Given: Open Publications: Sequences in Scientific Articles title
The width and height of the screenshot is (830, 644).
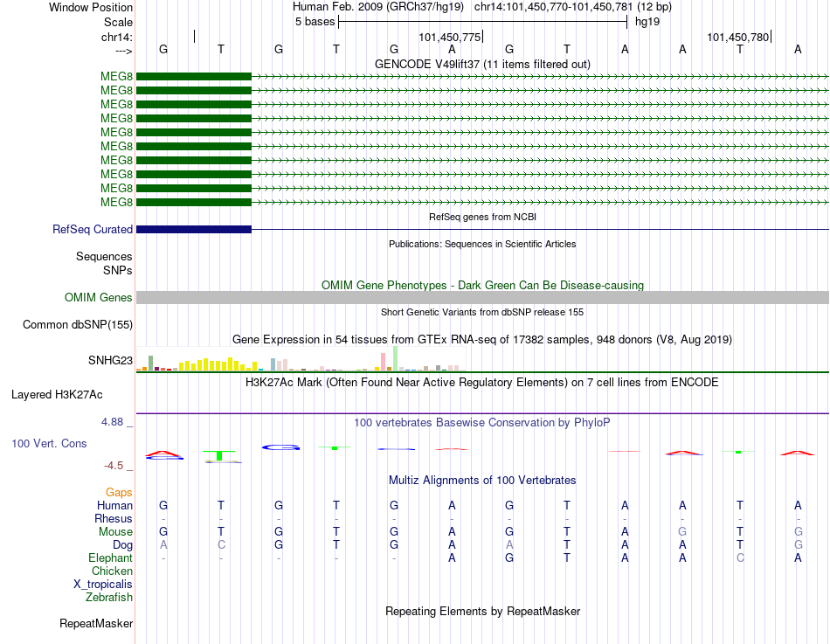Looking at the screenshot, I should pos(482,244).
